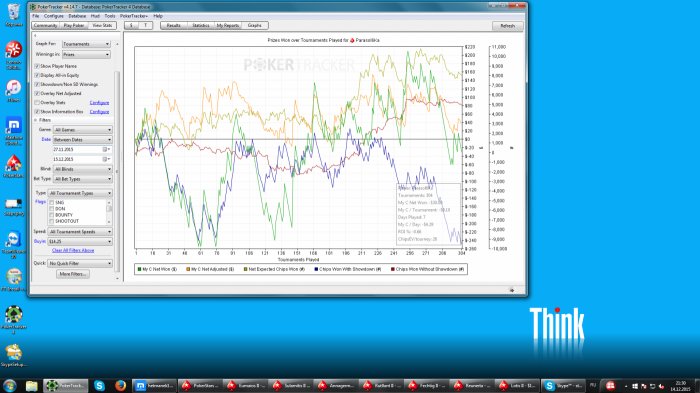
Task: Click the green My C Net Won legend swatch
Action: [x=140, y=269]
